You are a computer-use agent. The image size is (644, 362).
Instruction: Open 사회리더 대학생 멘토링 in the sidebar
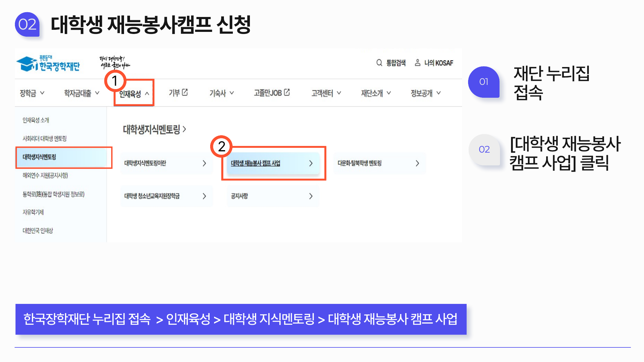coord(44,139)
